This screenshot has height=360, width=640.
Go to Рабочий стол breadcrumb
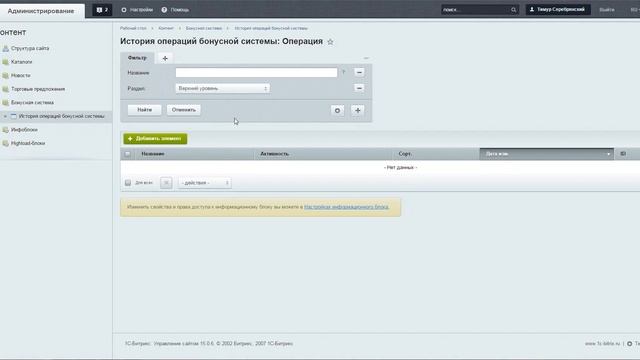(x=133, y=28)
